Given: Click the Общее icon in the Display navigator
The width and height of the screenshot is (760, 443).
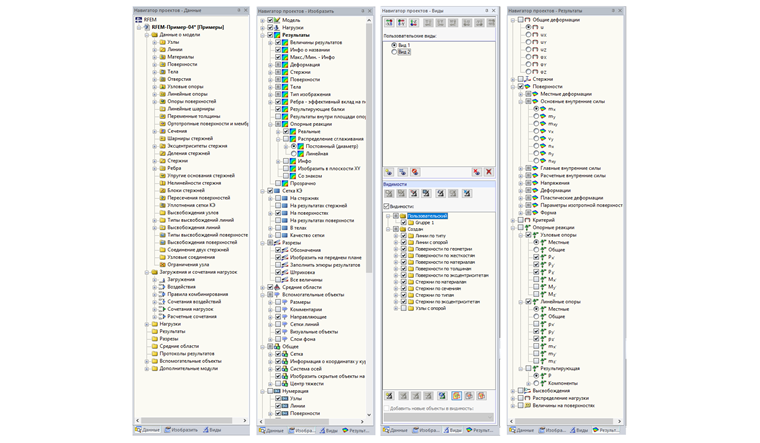Looking at the screenshot, I should tap(278, 347).
